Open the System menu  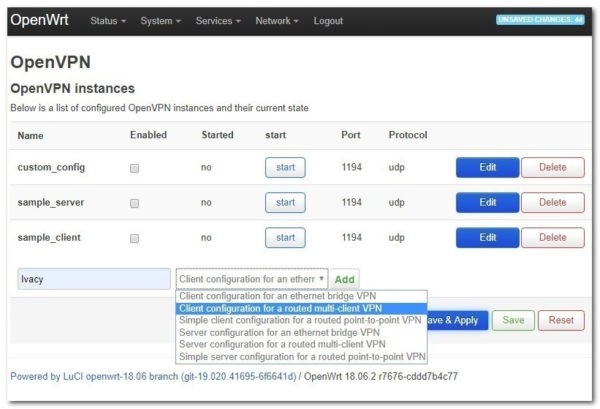pyautogui.click(x=160, y=21)
